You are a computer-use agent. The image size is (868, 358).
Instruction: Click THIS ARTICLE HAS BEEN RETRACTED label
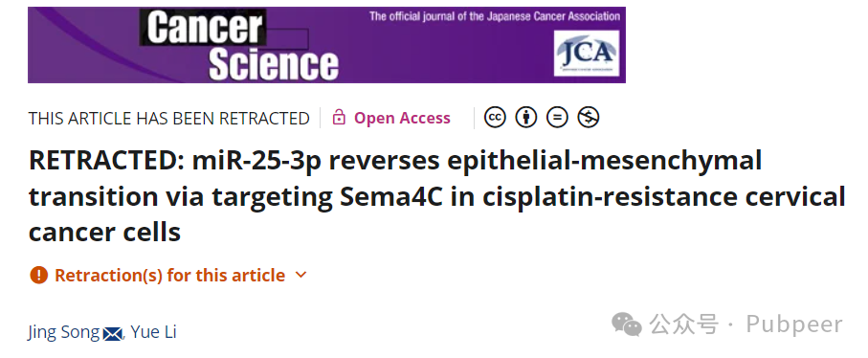(x=168, y=118)
